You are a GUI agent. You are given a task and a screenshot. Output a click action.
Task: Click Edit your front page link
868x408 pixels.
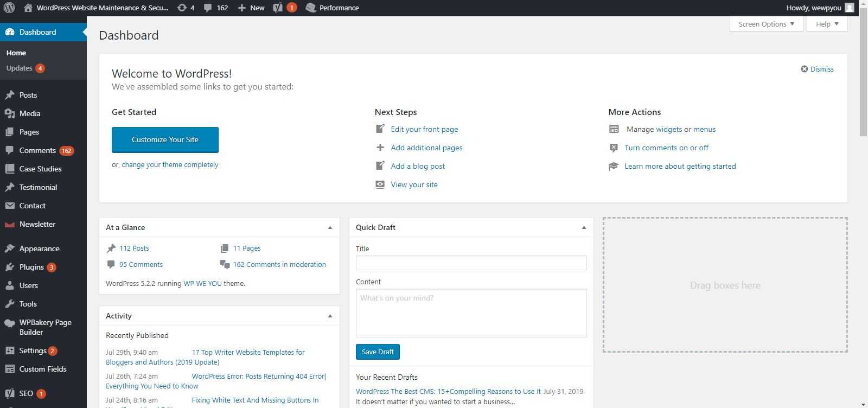click(x=424, y=129)
